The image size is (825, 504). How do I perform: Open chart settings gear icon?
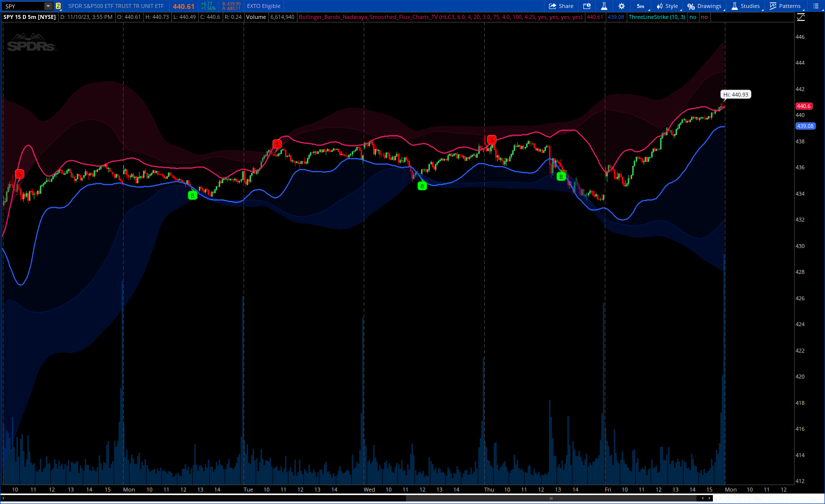click(x=621, y=6)
